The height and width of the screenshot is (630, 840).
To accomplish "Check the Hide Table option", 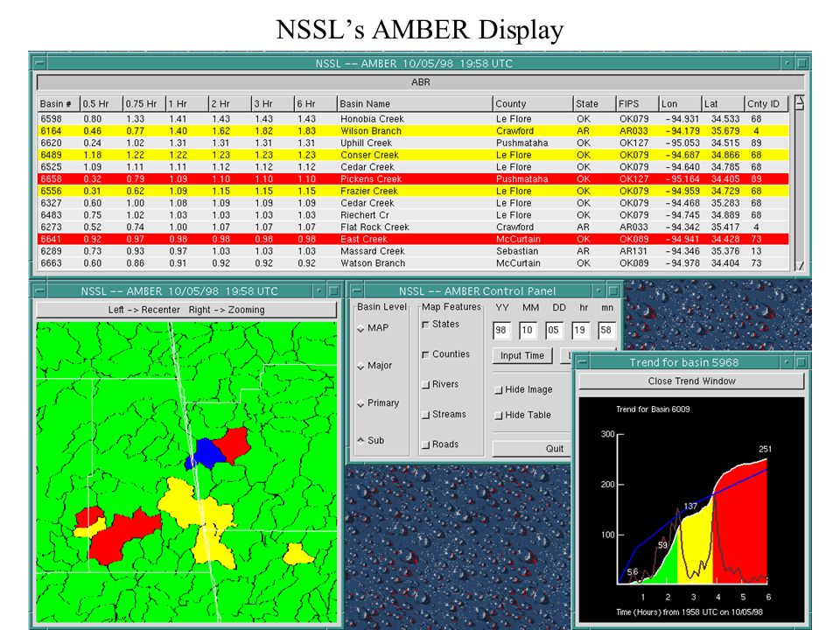I will tap(498, 415).
